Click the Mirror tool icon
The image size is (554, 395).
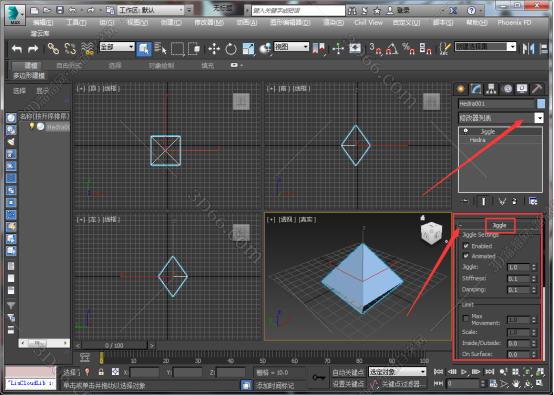point(529,49)
